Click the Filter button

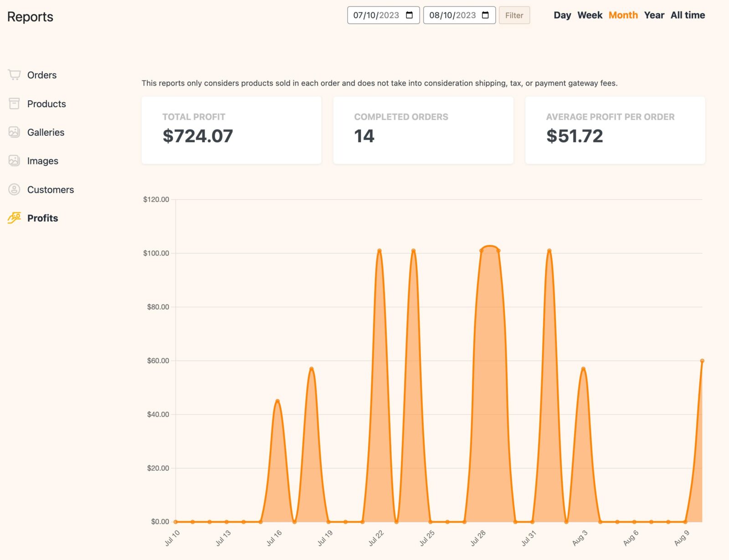(x=514, y=15)
